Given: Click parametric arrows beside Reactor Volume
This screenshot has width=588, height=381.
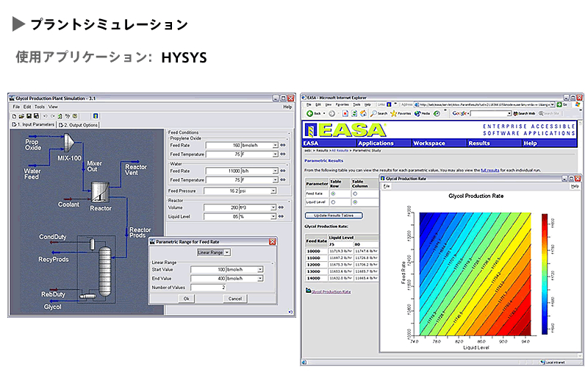Looking at the screenshot, I should 282,207.
